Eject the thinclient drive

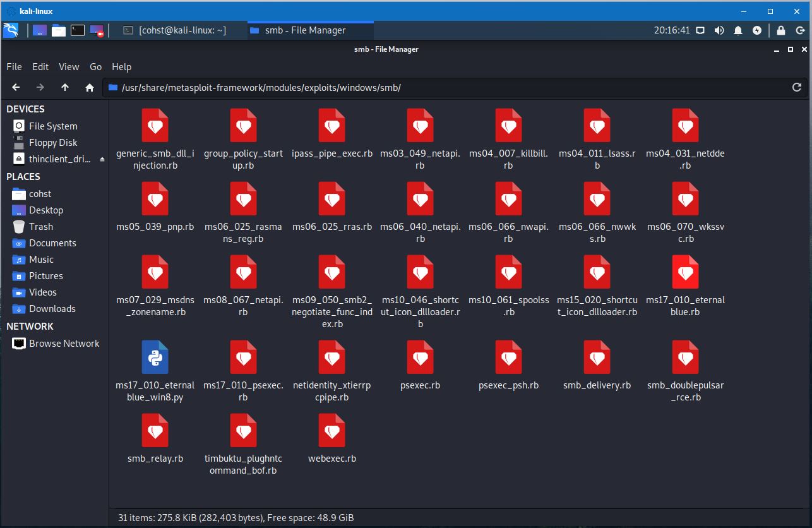click(102, 160)
